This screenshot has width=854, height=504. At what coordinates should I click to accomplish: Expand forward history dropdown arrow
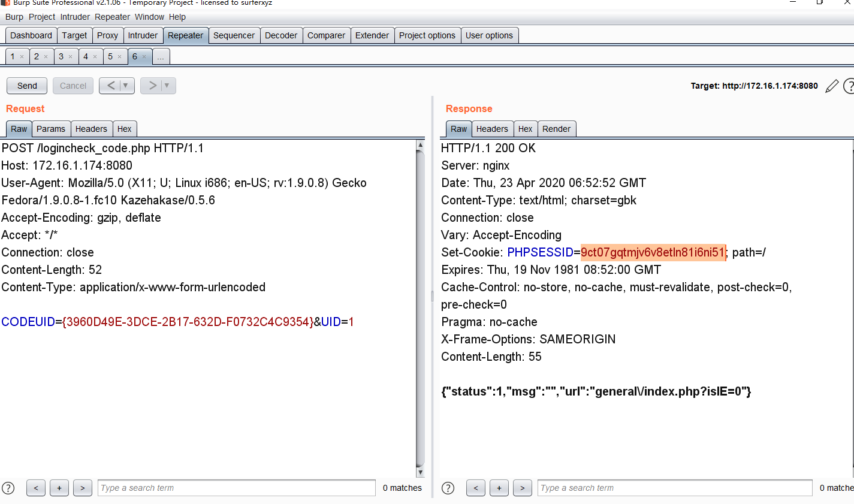coord(167,86)
